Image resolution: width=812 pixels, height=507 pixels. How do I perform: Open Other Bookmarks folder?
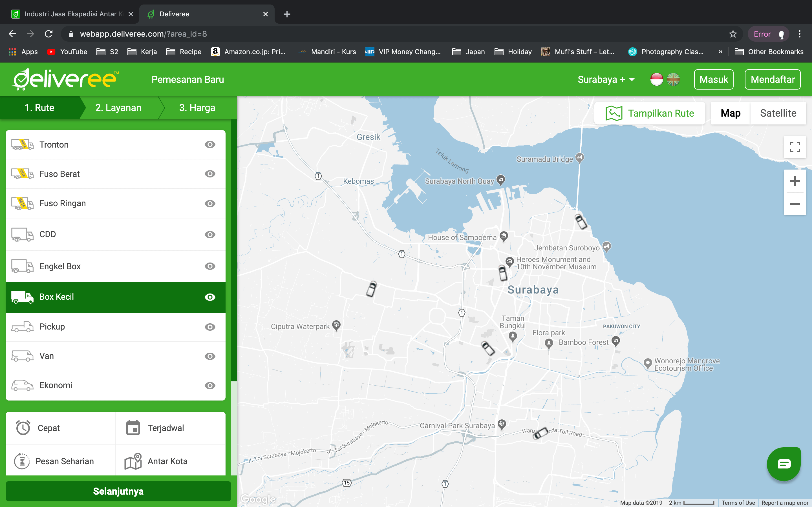click(x=769, y=52)
